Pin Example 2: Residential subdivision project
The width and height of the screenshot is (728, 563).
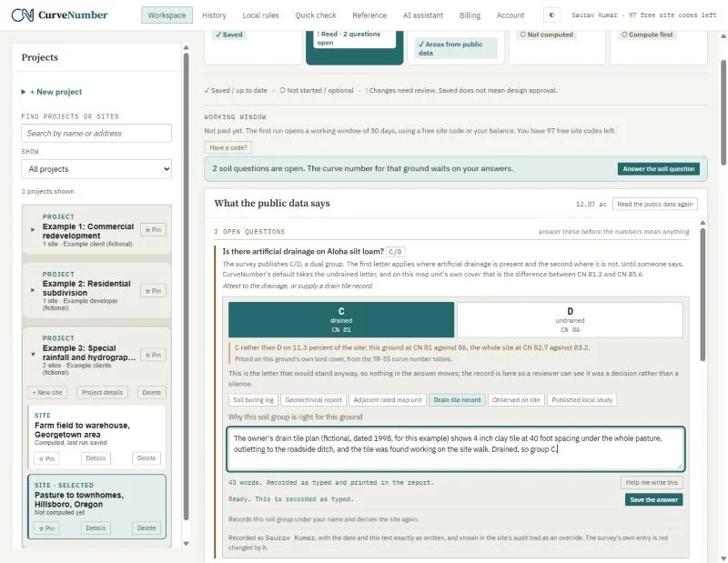153,291
